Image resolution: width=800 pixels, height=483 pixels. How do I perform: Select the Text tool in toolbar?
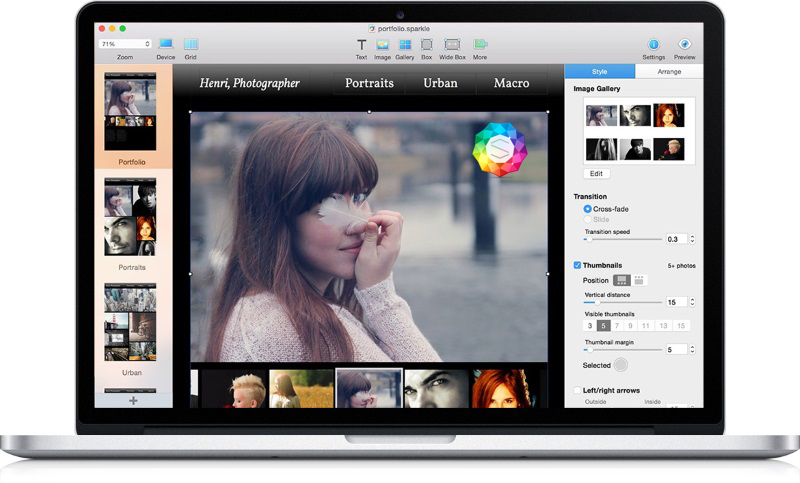pos(362,45)
